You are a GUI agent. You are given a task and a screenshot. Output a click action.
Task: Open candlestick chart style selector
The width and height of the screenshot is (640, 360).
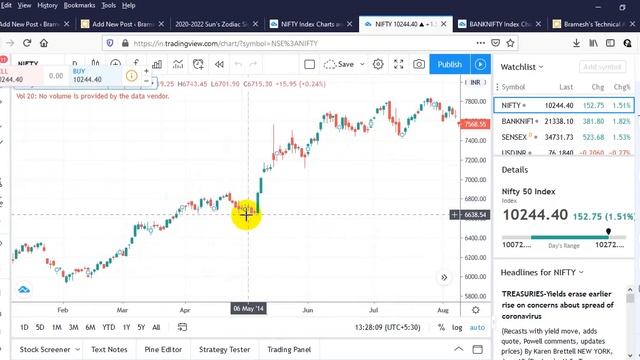point(95,63)
